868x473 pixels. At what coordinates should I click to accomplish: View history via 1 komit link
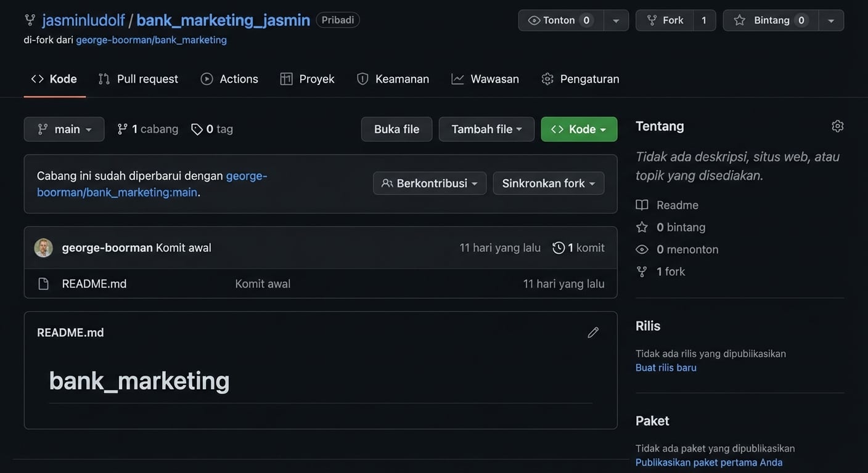[578, 248]
